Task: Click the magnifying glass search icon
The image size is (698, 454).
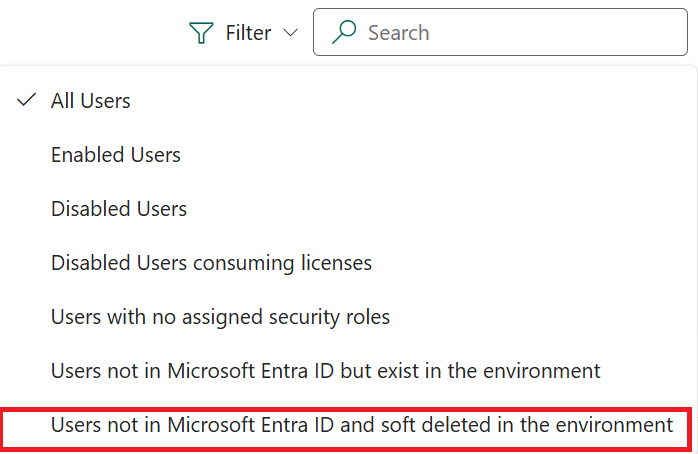Action: [345, 33]
